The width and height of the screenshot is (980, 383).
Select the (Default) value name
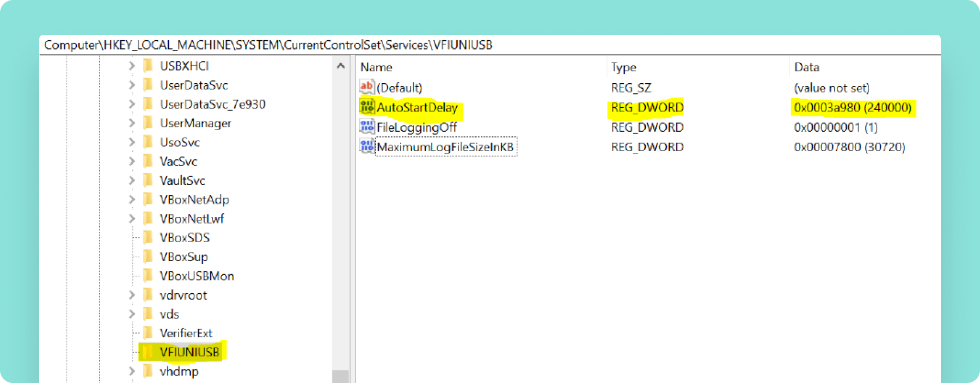[399, 88]
